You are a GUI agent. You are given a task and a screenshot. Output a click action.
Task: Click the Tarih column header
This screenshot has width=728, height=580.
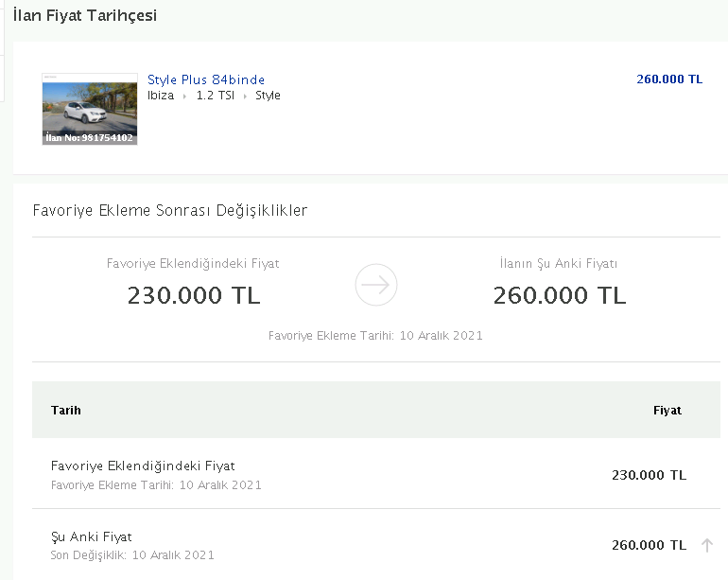pos(66,411)
